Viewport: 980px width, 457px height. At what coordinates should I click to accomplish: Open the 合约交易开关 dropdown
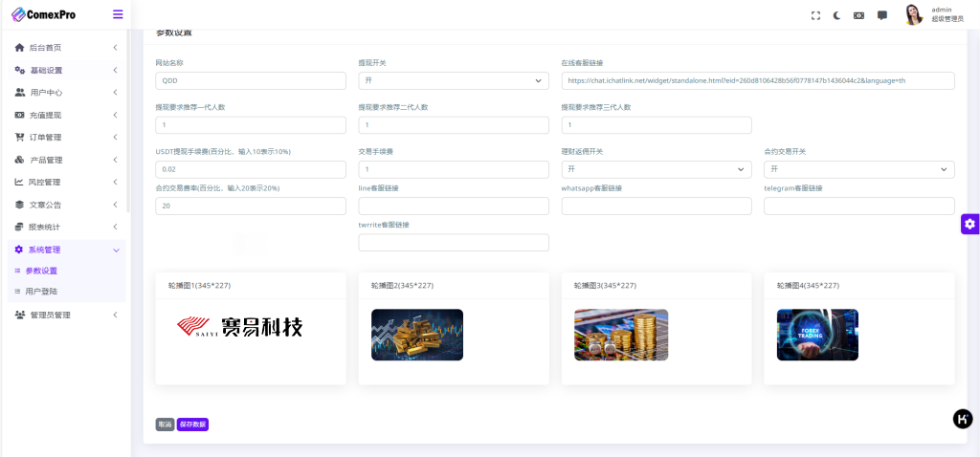tap(858, 169)
